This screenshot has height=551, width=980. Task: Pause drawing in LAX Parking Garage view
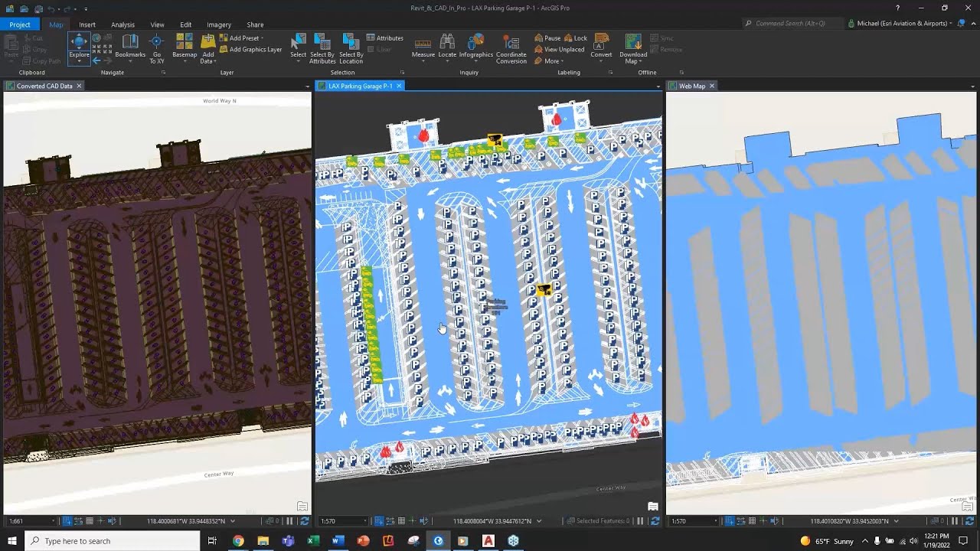(641, 521)
